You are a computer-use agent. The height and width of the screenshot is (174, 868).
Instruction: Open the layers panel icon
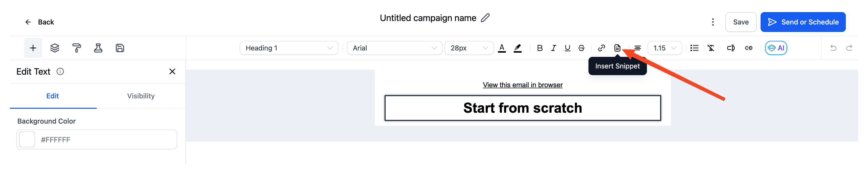coord(55,48)
